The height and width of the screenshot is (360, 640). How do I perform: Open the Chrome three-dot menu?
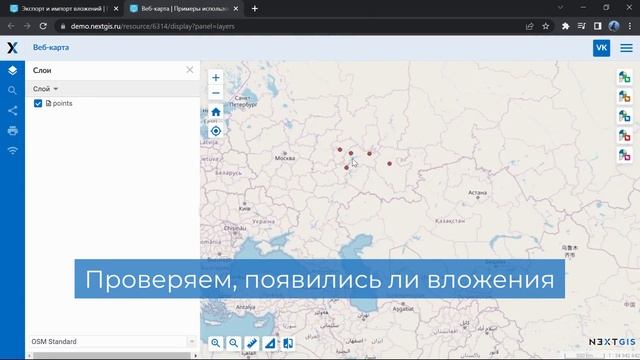[x=630, y=26]
